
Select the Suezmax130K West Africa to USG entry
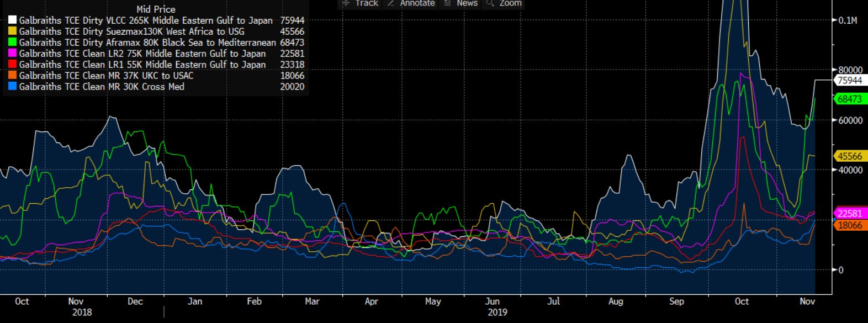tap(131, 31)
